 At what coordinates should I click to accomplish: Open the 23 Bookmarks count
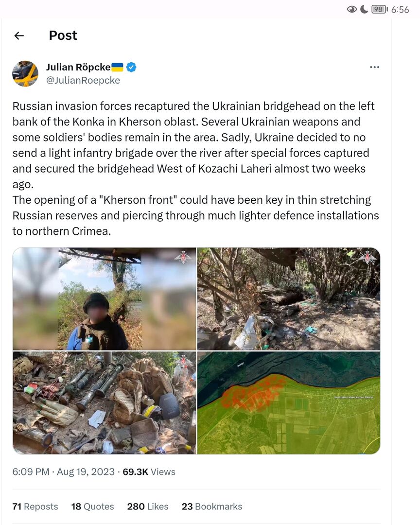point(212,507)
